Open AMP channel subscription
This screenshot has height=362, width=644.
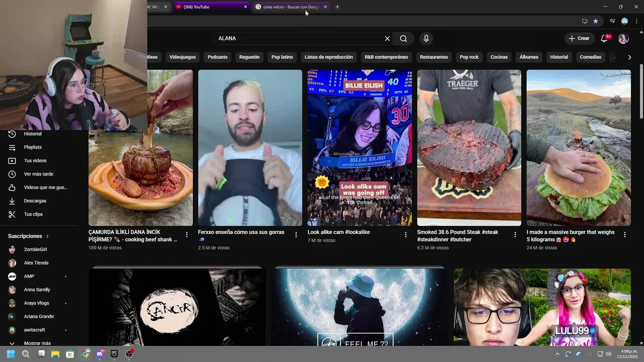(x=38, y=276)
